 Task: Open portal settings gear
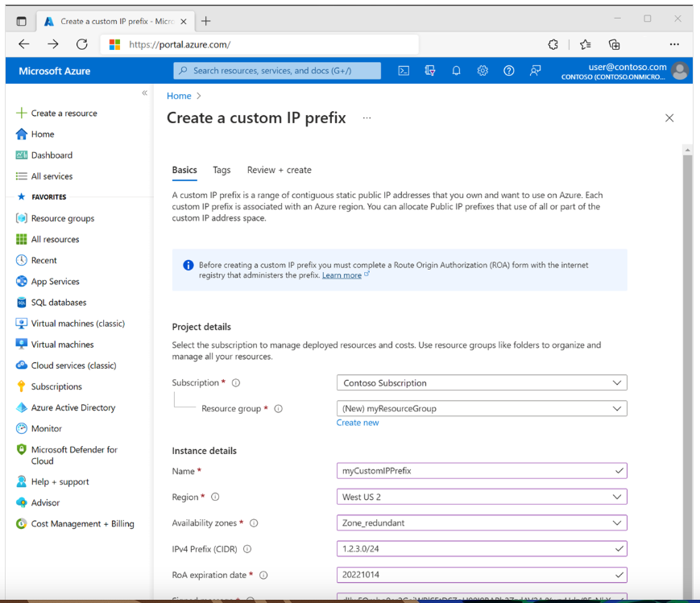[483, 71]
